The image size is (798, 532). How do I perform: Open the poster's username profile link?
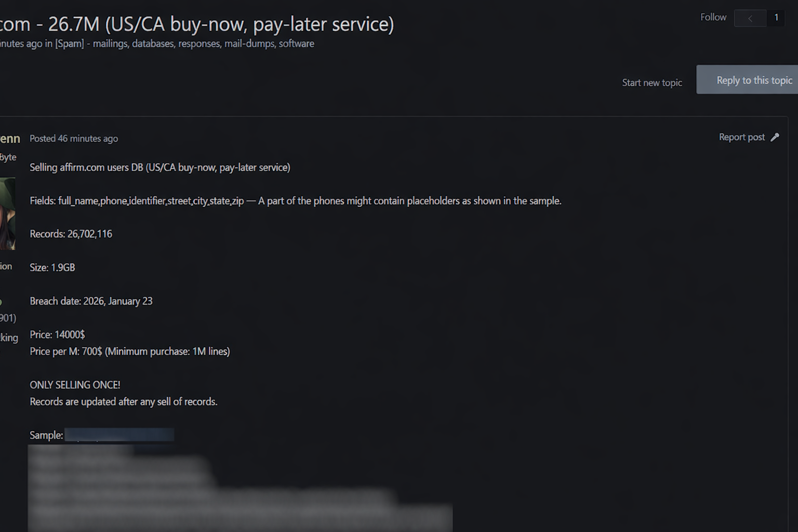click(x=10, y=139)
